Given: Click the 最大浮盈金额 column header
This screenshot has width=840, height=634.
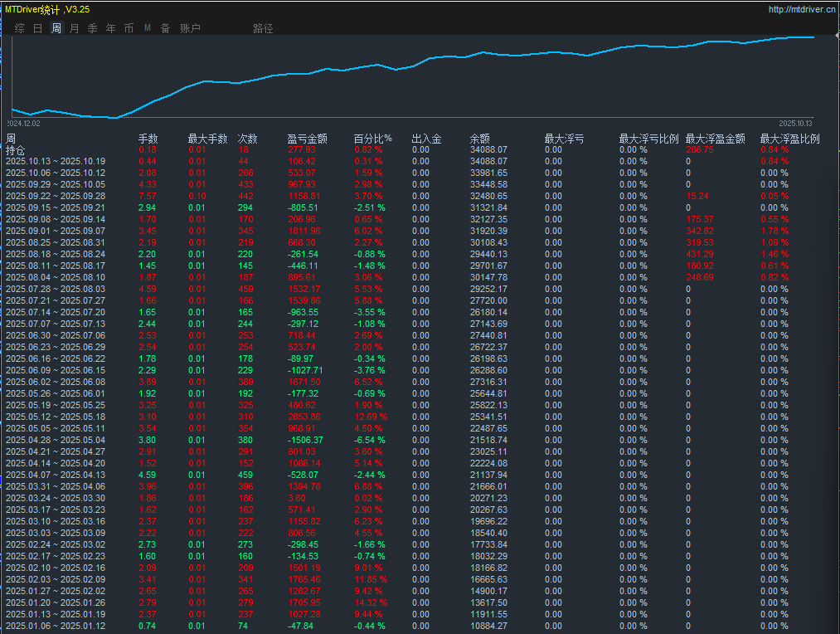Looking at the screenshot, I should [x=715, y=139].
